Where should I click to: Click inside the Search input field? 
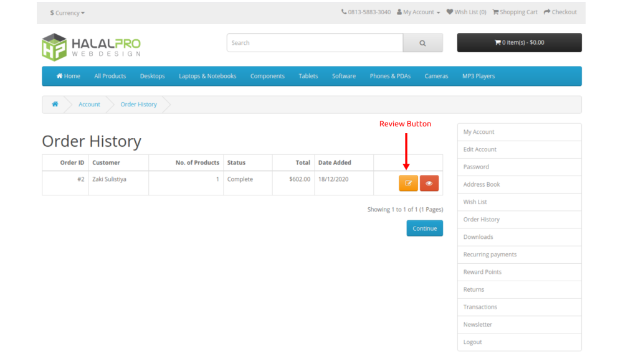coord(315,43)
